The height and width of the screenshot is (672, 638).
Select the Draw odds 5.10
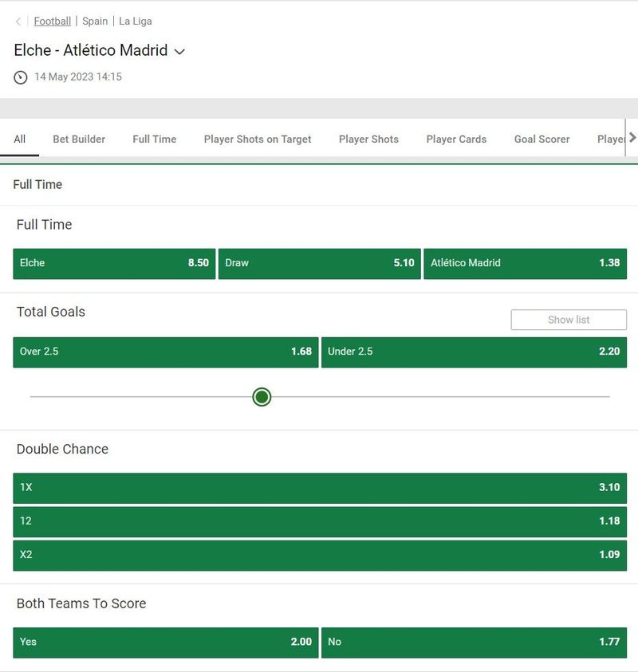coord(320,264)
